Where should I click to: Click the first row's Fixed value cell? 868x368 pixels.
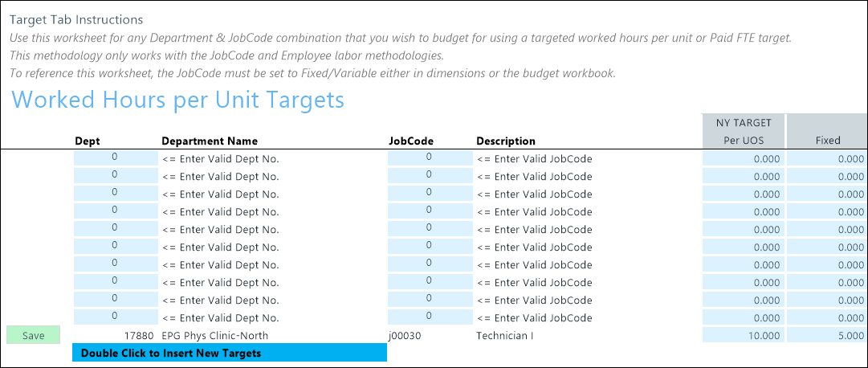(826, 159)
